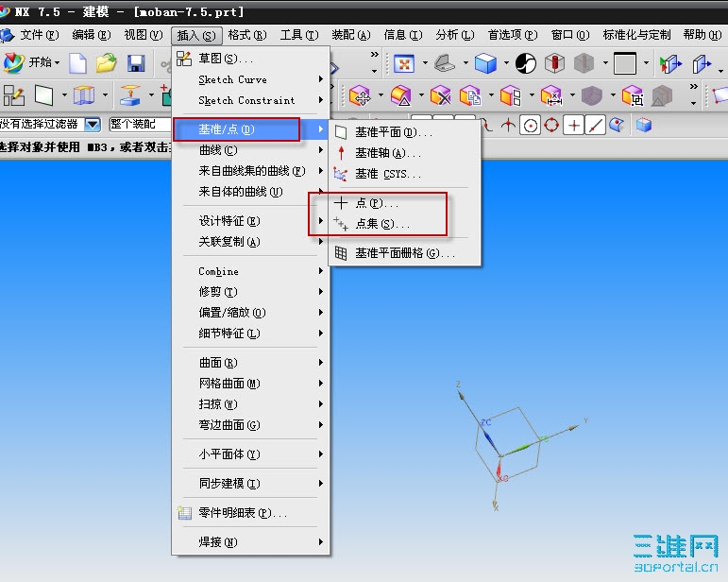728x582 pixels.
Task: Click the blue shaded cube rendering icon
Action: pyautogui.click(x=485, y=63)
